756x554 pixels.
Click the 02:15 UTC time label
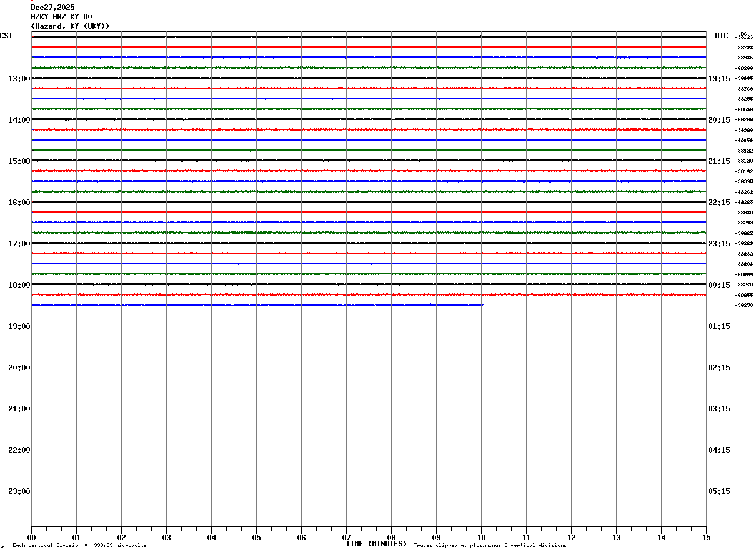point(719,368)
